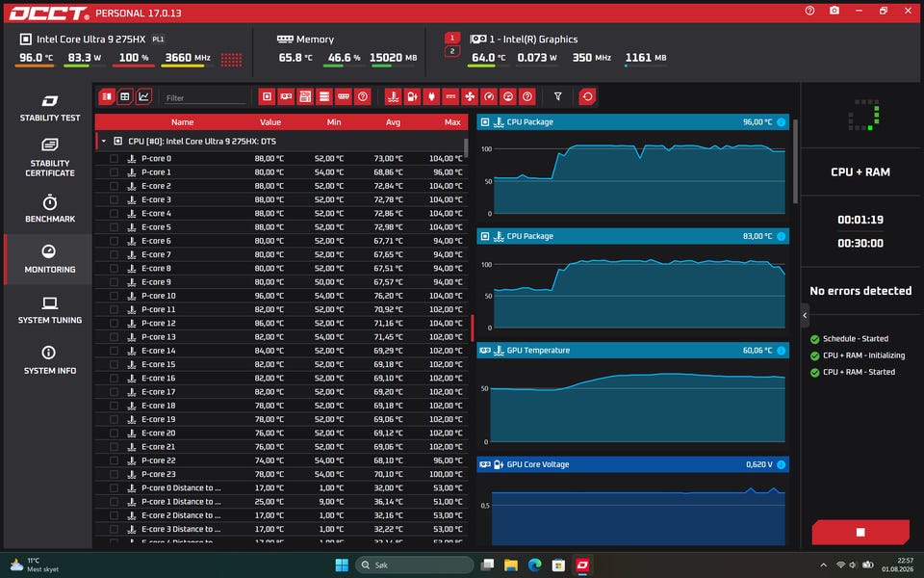Toggle the speedometer frequency filter
924x578 pixels.
[489, 96]
